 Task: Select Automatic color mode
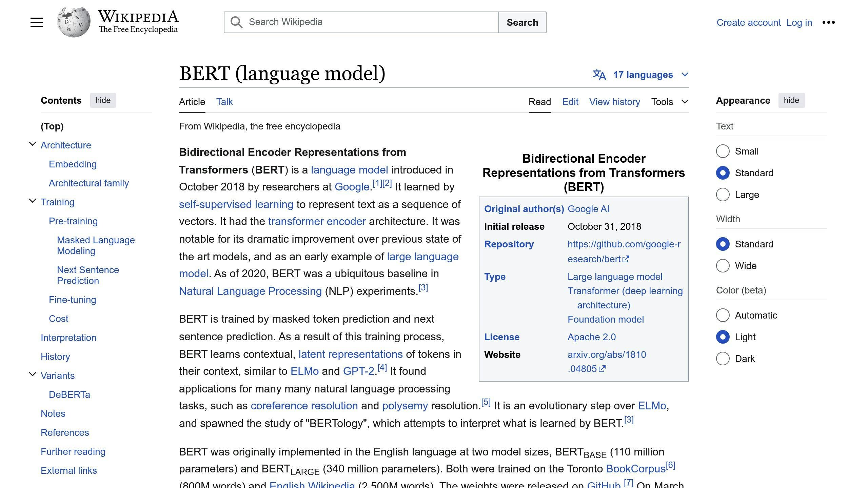point(723,315)
